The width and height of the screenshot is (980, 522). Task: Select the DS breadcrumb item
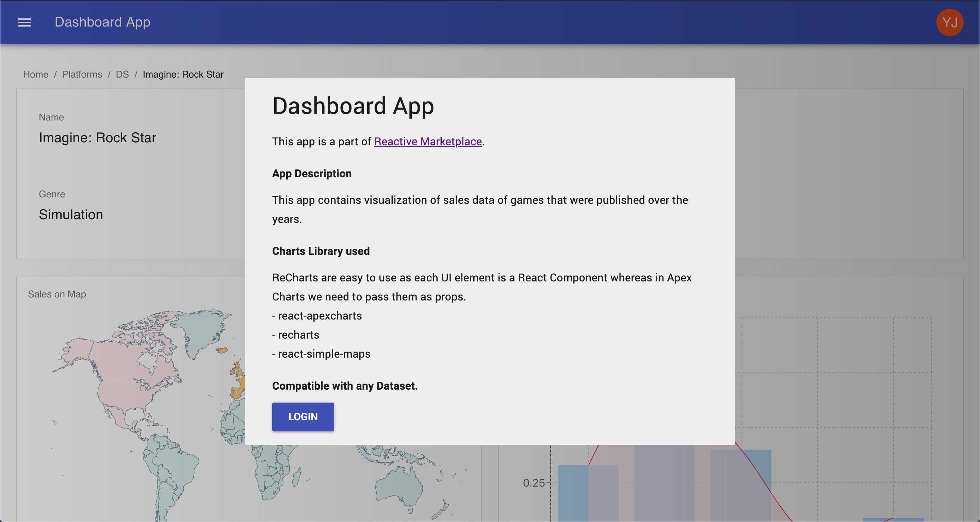(122, 74)
